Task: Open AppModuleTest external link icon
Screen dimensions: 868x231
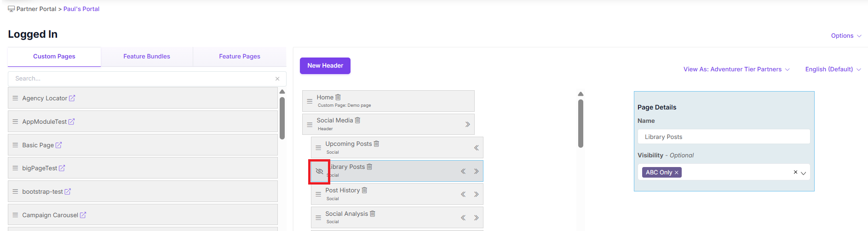Action: [x=71, y=121]
